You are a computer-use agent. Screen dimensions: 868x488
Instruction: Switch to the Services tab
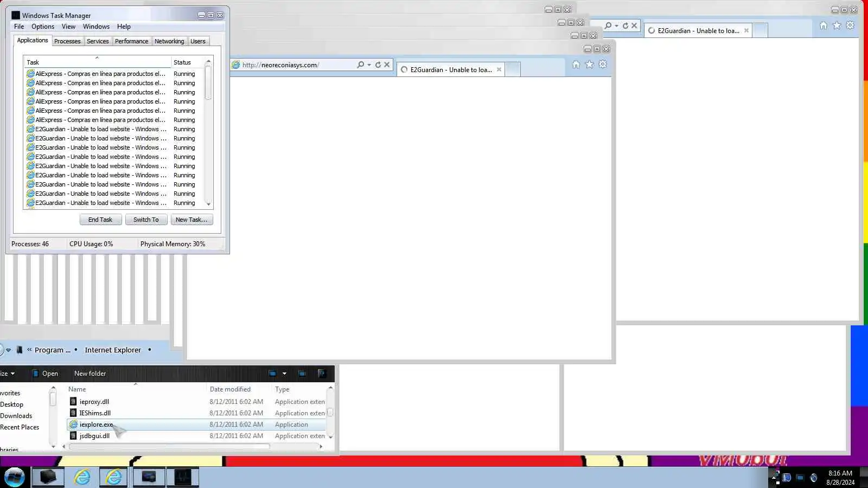click(98, 41)
